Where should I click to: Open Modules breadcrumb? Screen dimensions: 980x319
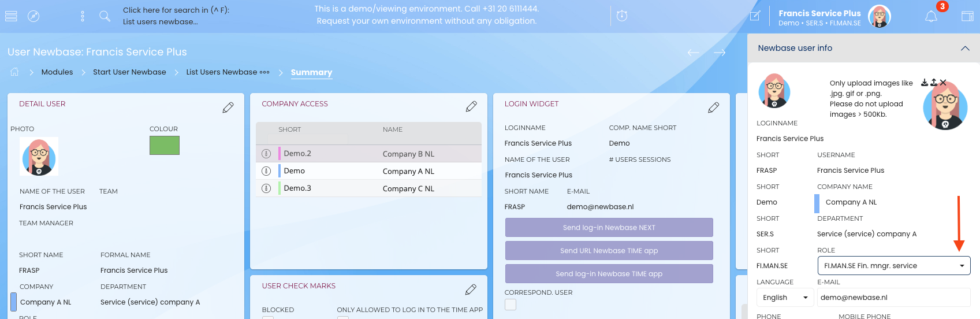[x=57, y=72]
